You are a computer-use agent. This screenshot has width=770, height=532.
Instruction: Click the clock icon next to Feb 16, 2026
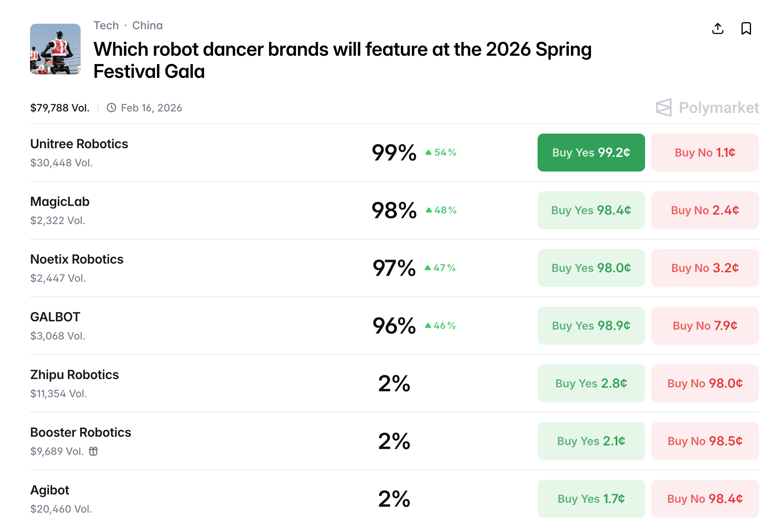(111, 108)
